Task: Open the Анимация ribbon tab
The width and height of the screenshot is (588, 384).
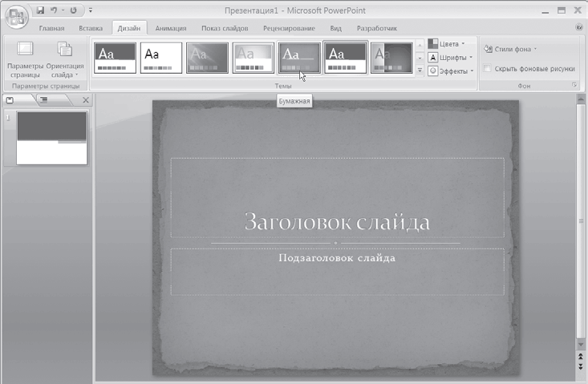Action: tap(171, 28)
